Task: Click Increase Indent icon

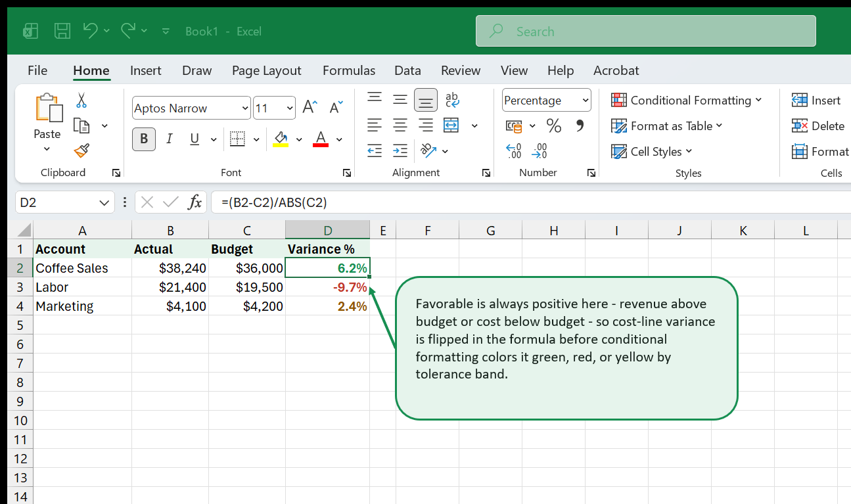Action: coord(400,150)
